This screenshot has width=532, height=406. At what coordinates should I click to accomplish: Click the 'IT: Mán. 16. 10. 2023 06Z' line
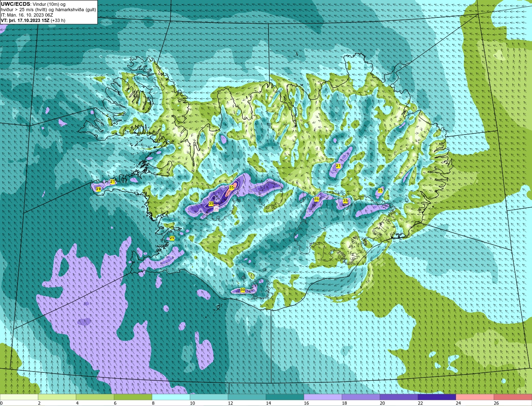27,15
